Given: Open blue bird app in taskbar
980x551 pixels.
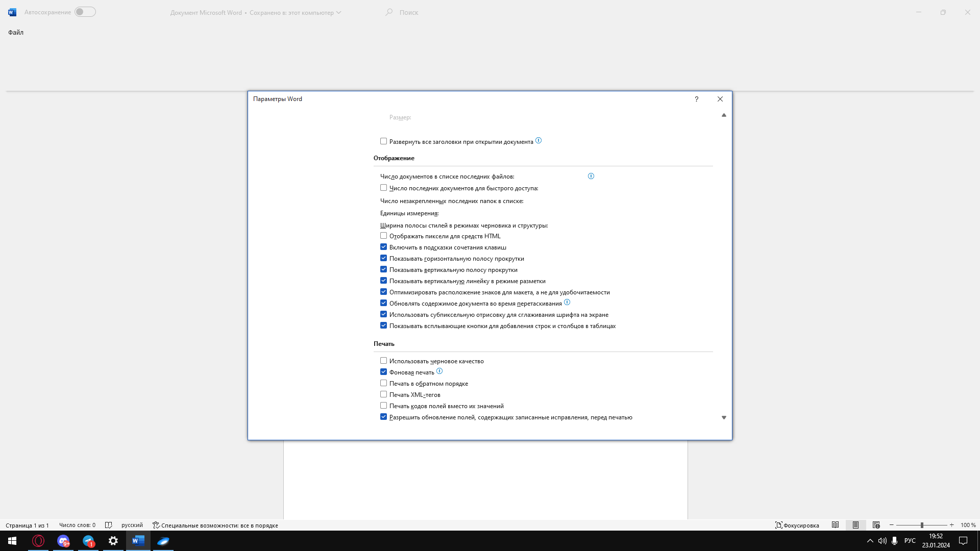Looking at the screenshot, I should pyautogui.click(x=163, y=541).
